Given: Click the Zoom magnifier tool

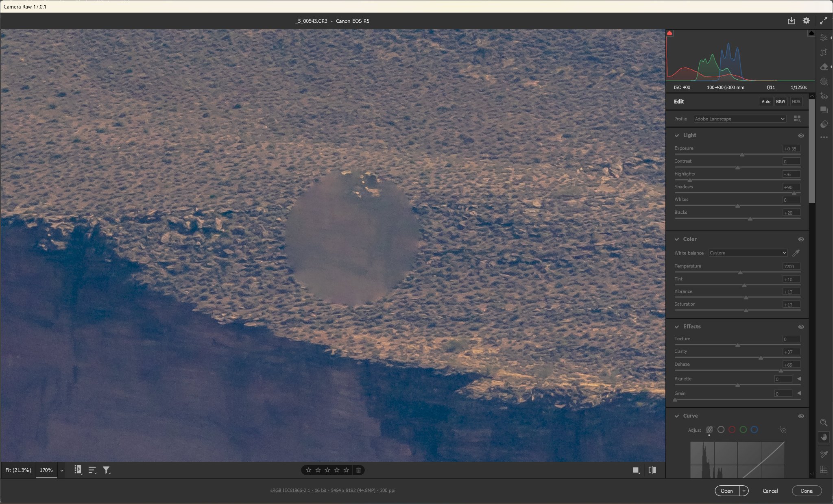Looking at the screenshot, I should [824, 423].
